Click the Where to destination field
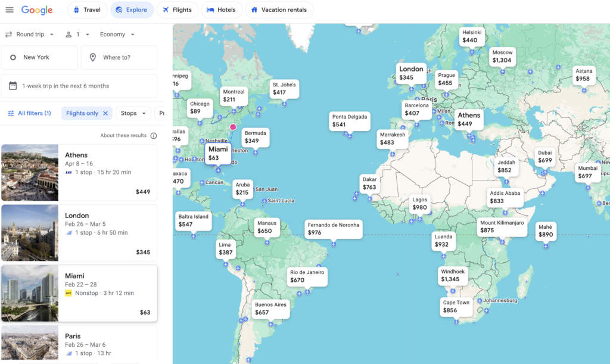 pyautogui.click(x=119, y=57)
